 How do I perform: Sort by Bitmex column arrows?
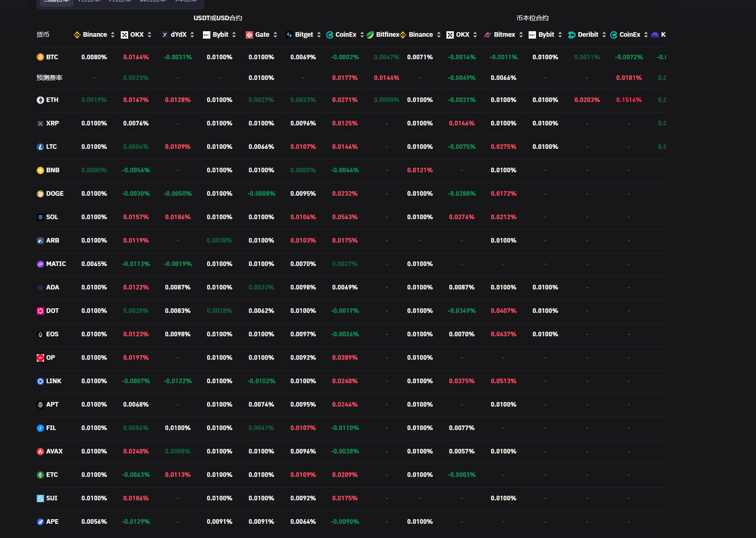521,34
